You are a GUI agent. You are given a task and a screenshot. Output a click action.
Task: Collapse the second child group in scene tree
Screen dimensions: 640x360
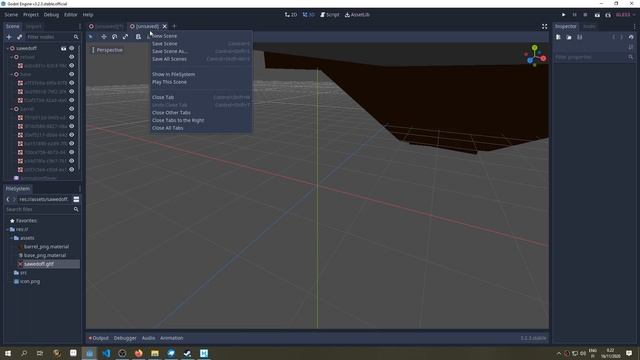(x=11, y=74)
